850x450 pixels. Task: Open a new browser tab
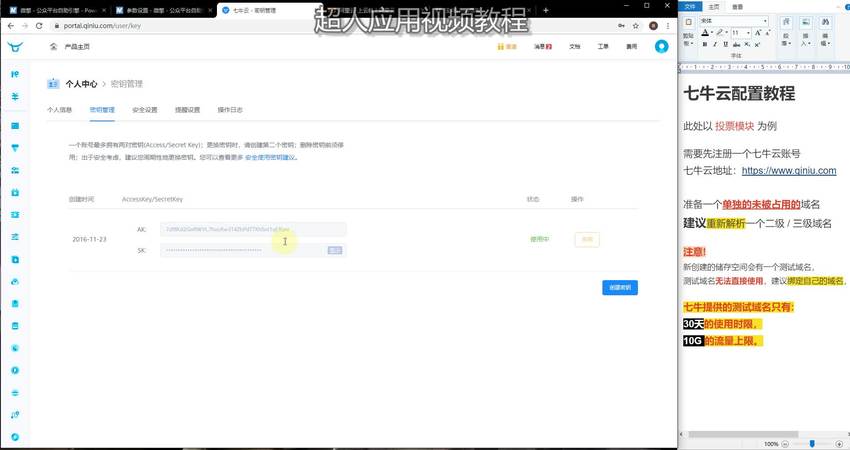click(x=545, y=10)
